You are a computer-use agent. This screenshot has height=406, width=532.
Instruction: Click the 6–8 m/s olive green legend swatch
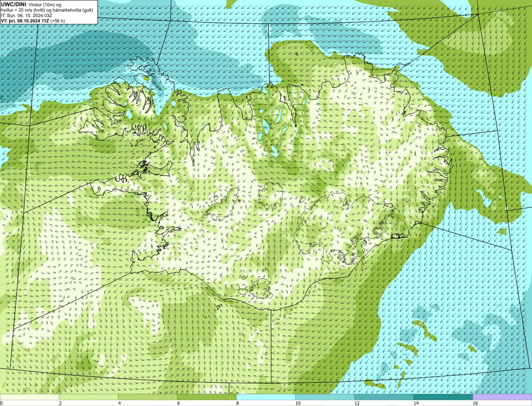tap(207, 397)
